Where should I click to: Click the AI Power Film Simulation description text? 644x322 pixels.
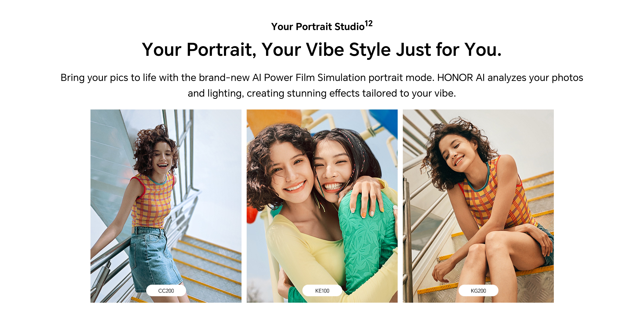322,85
